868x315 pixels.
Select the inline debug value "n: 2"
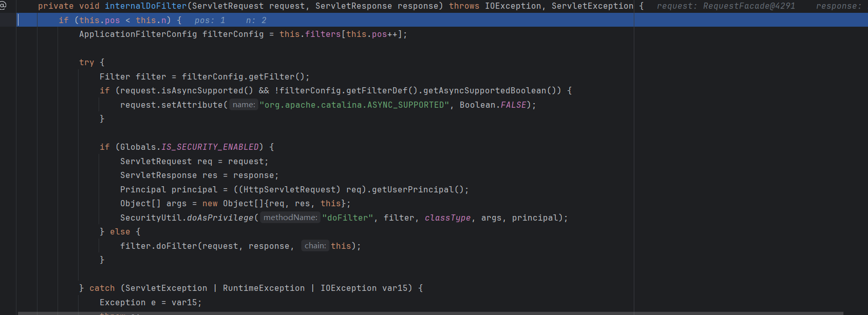click(x=256, y=21)
